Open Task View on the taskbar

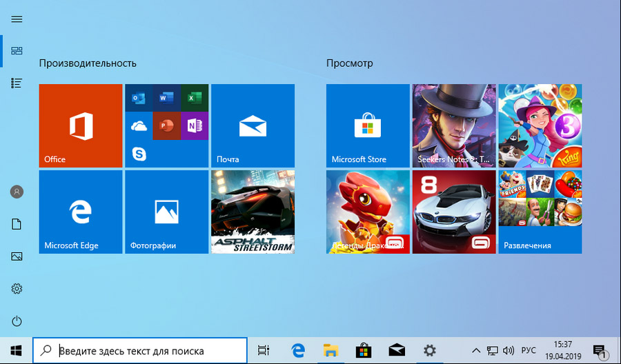pyautogui.click(x=264, y=350)
